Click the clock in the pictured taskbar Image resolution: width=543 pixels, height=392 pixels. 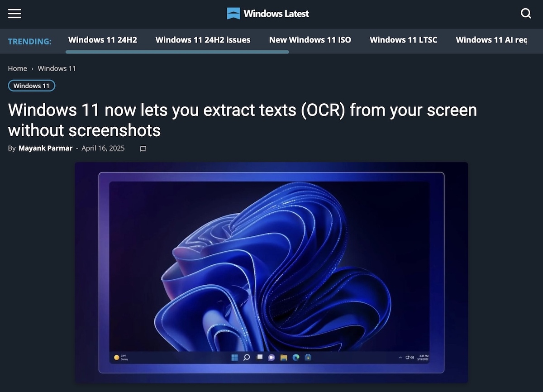[x=423, y=358]
